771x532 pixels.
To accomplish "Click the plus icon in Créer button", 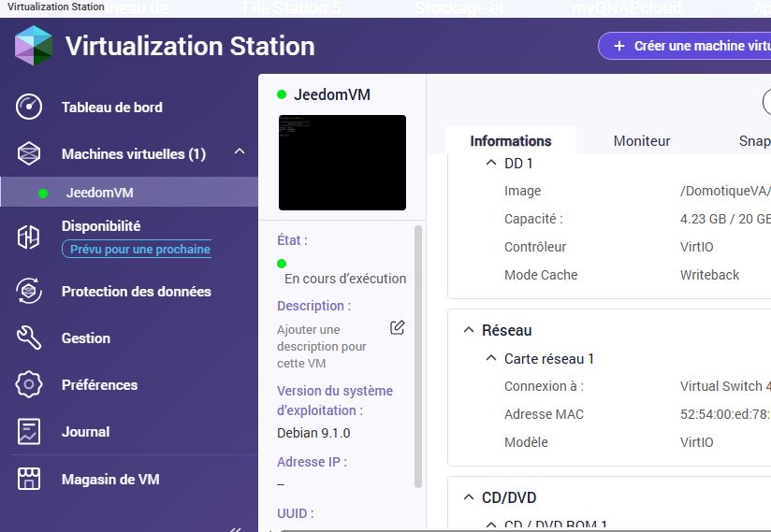I will [x=619, y=46].
